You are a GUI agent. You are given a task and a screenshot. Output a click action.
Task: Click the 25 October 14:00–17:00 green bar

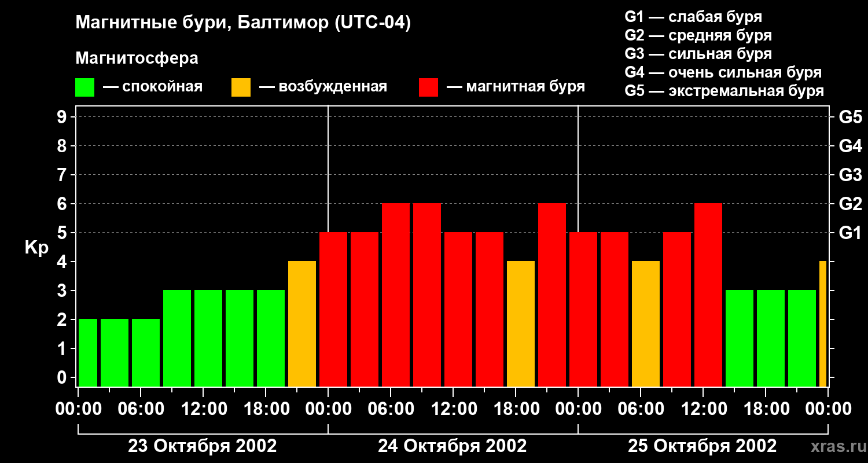740,339
